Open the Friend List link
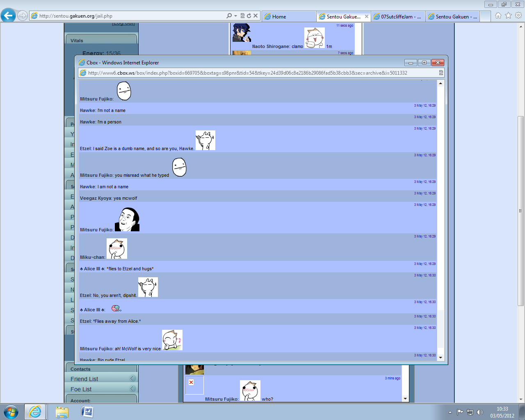Image resolution: width=525 pixels, height=420 pixels. coord(84,379)
